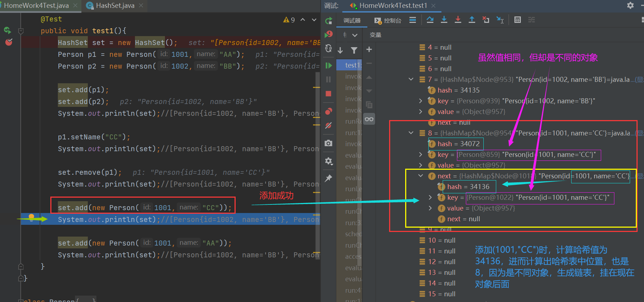Viewport: 644px width, 302px height.
Task: Switch to the 控制台 tab
Action: (x=388, y=21)
